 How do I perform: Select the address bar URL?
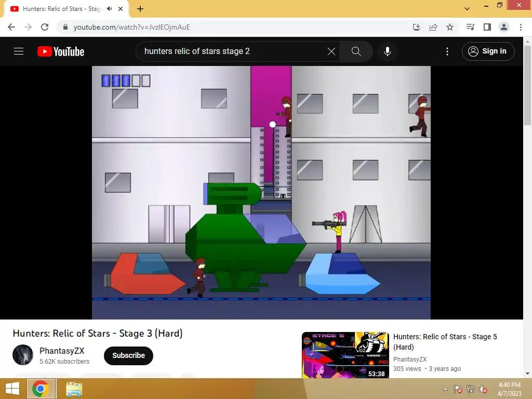click(x=131, y=27)
